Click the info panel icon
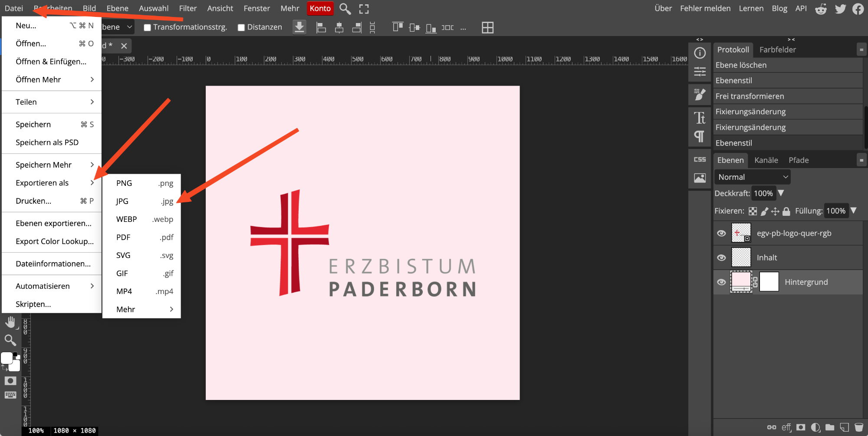Image resolution: width=868 pixels, height=436 pixels. pyautogui.click(x=700, y=53)
